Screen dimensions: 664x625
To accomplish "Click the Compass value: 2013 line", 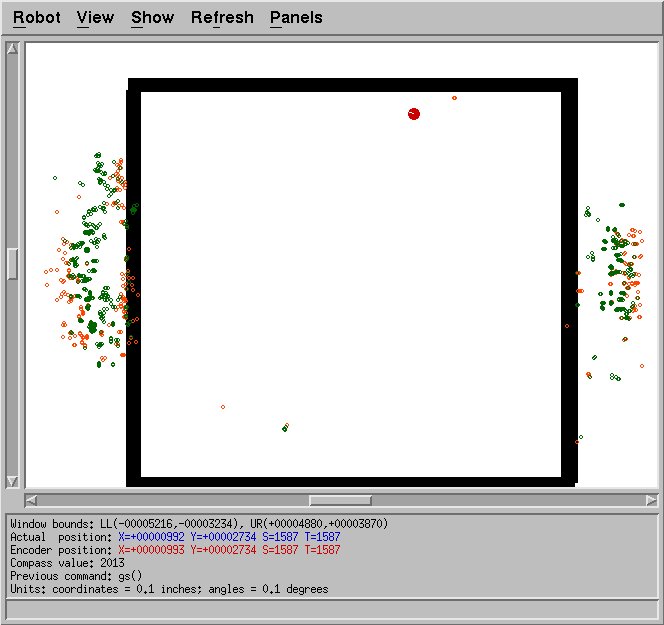I will pyautogui.click(x=67, y=563).
